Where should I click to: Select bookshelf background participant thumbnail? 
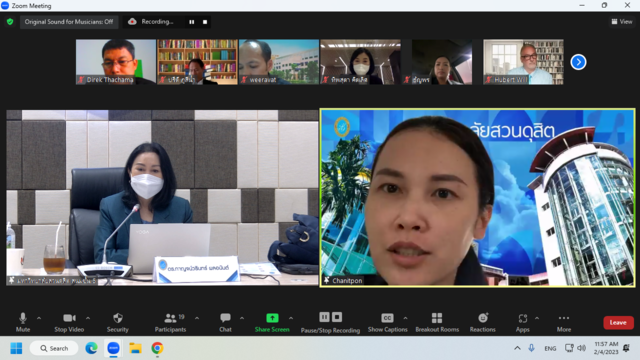pyautogui.click(x=197, y=62)
